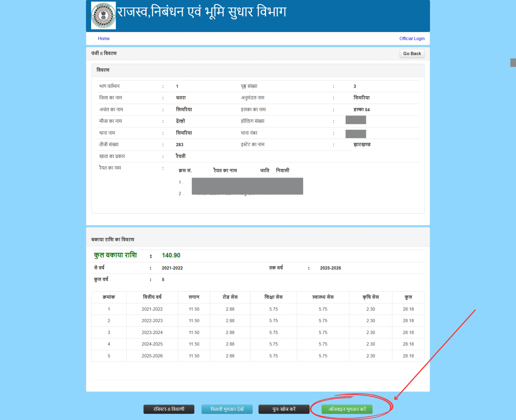
Task: Click the पुनः खोज करें button
Action: click(x=284, y=409)
